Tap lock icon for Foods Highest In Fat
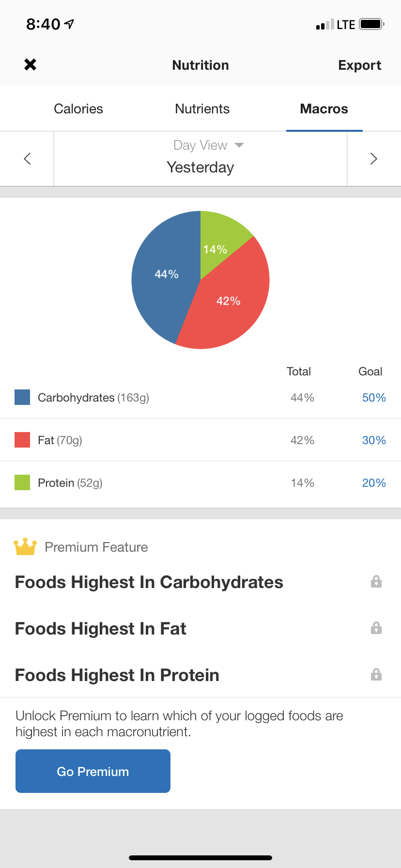This screenshot has width=401, height=868. [376, 628]
